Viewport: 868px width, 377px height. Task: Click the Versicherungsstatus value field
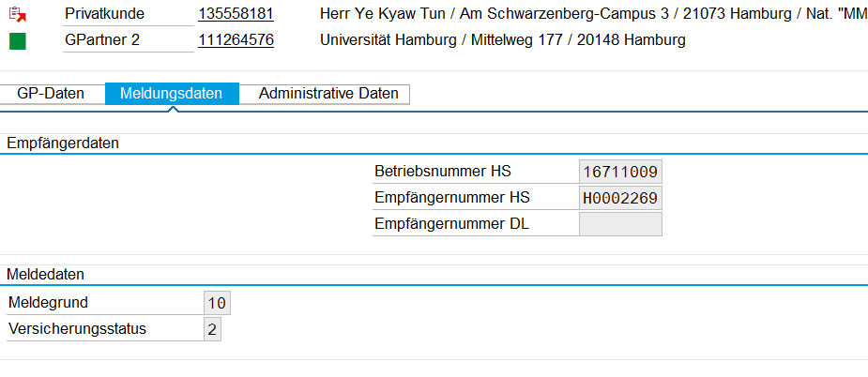pyautogui.click(x=212, y=329)
